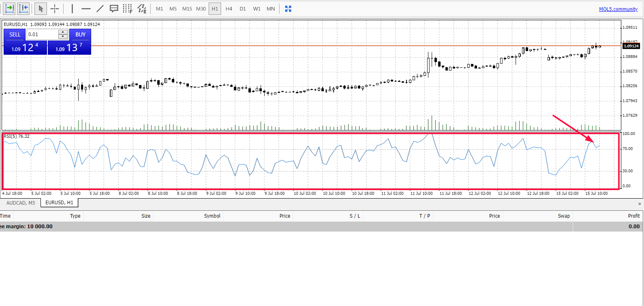Draw a vertical line object

click(x=72, y=9)
